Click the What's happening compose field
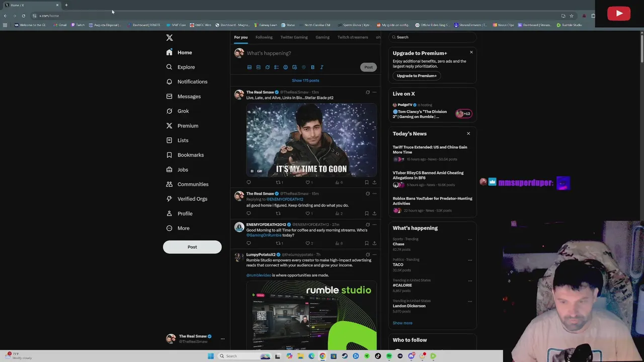The width and height of the screenshot is (644, 362). click(311, 53)
